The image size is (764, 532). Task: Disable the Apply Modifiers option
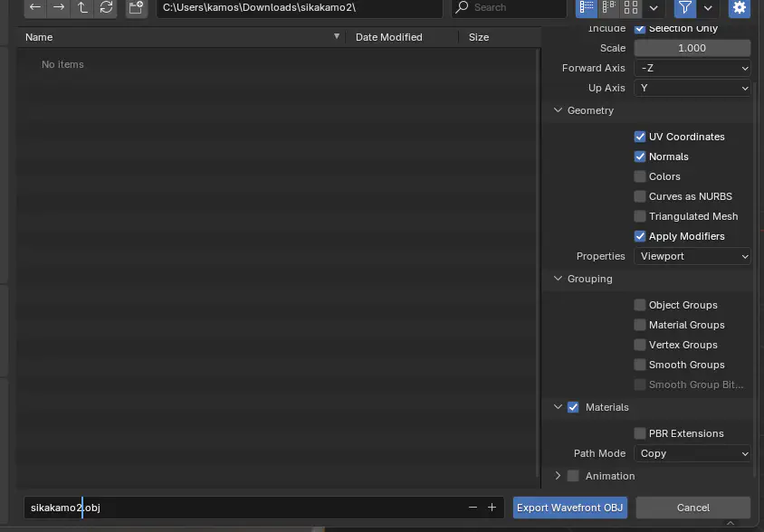pos(640,236)
